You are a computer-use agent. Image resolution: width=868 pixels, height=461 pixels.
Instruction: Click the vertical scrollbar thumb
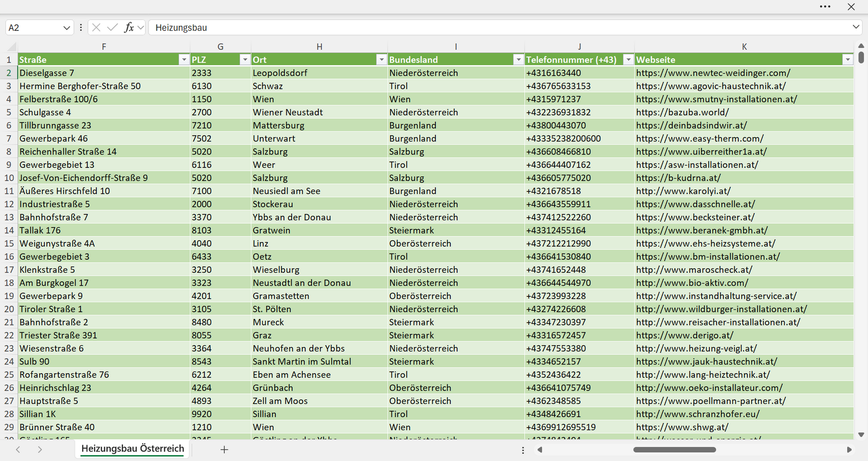(861, 57)
